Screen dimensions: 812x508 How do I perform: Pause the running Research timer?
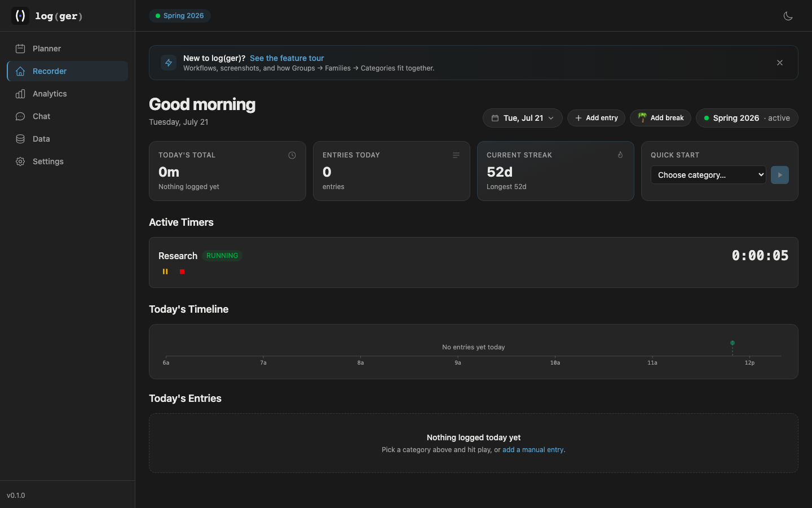click(x=165, y=271)
